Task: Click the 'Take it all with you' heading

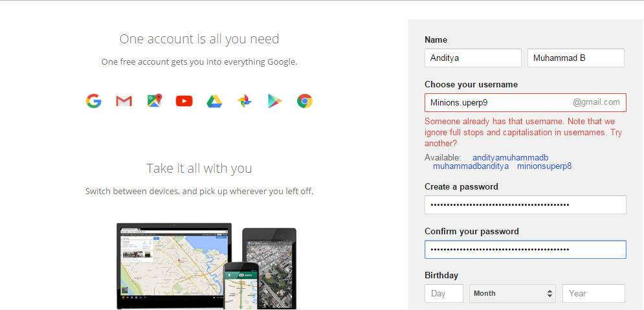Action: pos(199,168)
